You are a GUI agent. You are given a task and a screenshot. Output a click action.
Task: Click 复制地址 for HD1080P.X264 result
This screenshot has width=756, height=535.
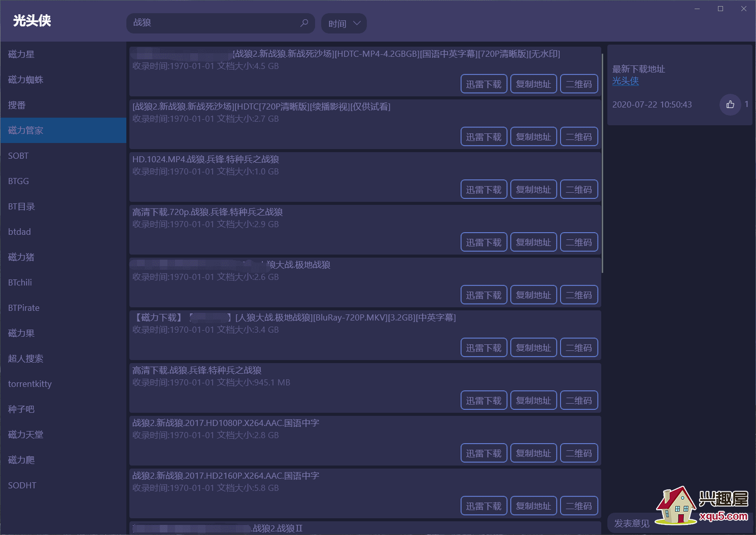pos(533,453)
